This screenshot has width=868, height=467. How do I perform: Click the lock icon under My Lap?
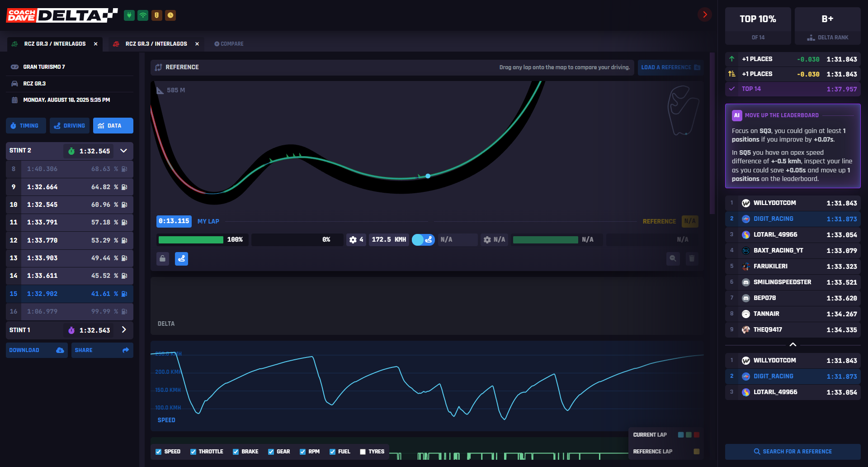coord(163,259)
